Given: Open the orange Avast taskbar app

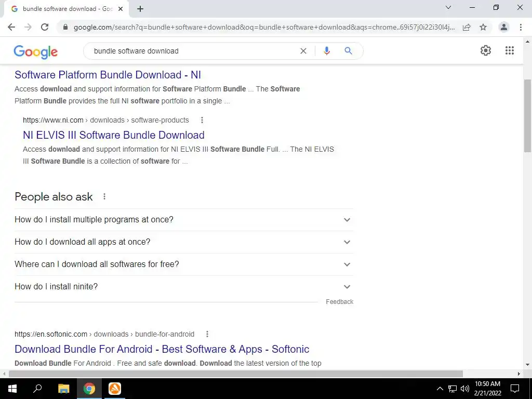Looking at the screenshot, I should (x=115, y=389).
